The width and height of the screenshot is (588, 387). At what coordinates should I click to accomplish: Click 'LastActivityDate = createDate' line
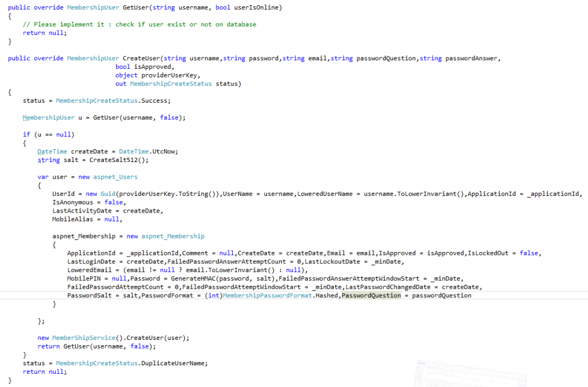107,211
